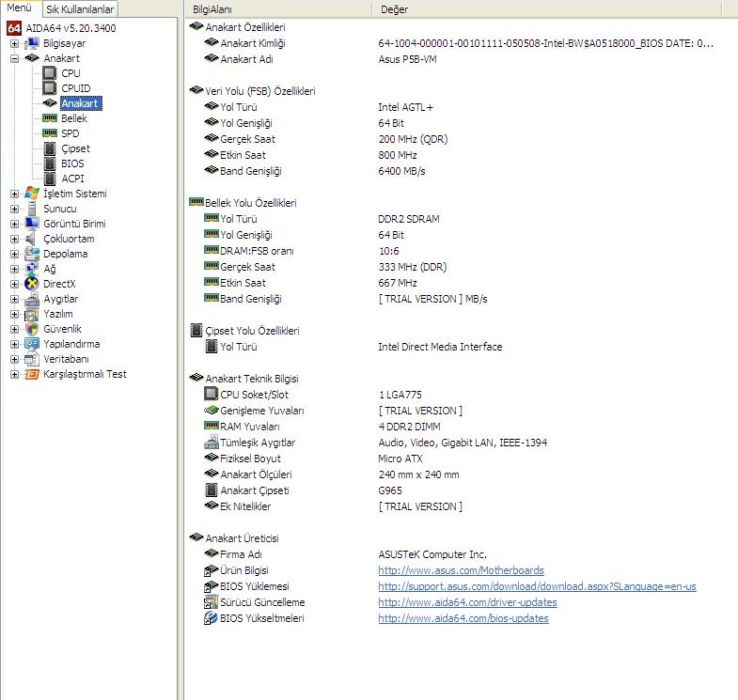Viewport: 738px width, 700px height.
Task: Click the Aygıtlar devices icon
Action: 32,299
